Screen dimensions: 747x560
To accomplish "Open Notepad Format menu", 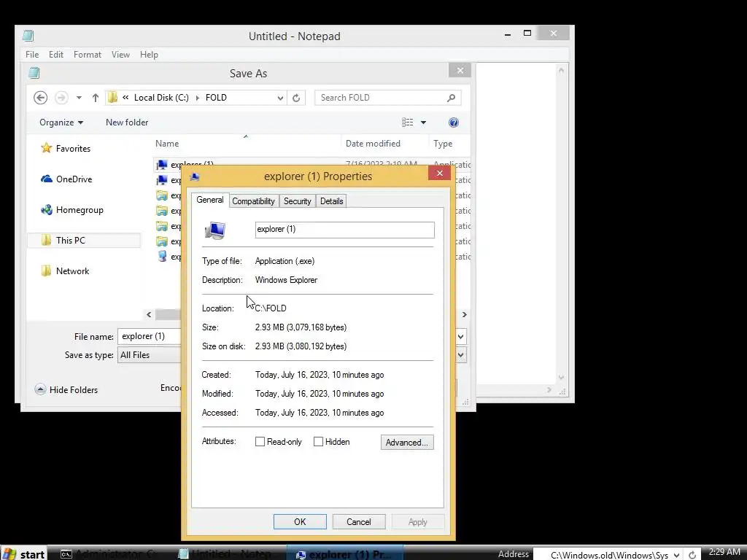I will tap(88, 55).
